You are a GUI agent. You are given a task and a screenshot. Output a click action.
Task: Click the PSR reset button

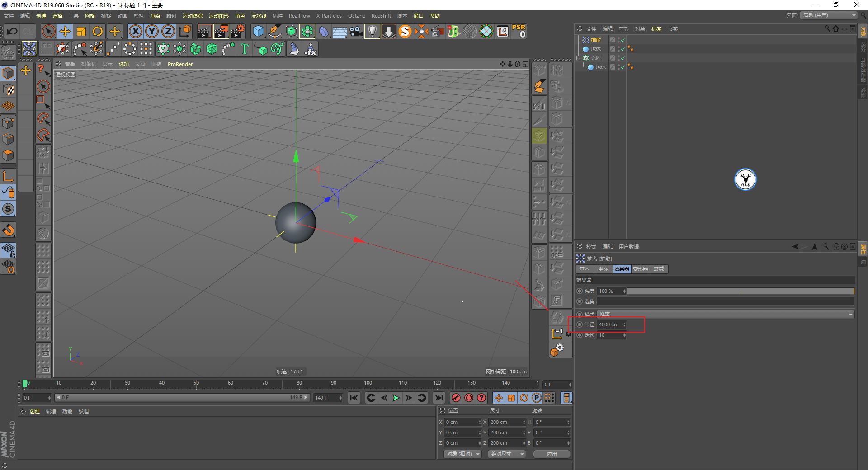[x=519, y=31]
